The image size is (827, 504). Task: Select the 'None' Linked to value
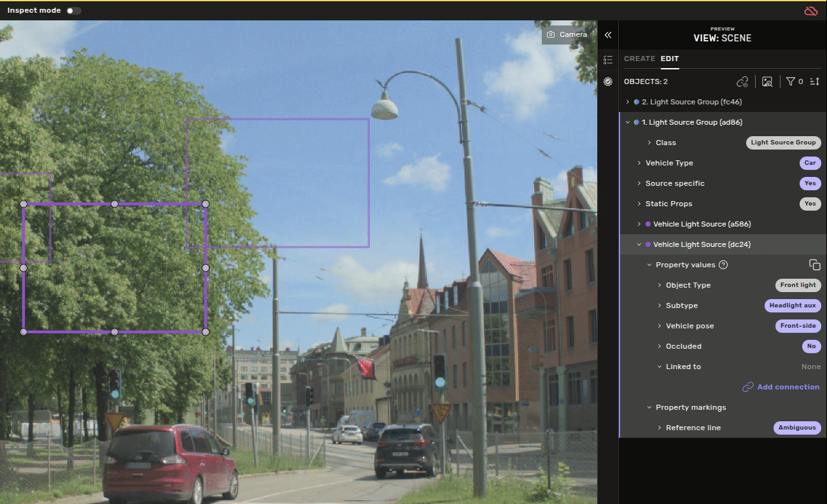click(810, 367)
